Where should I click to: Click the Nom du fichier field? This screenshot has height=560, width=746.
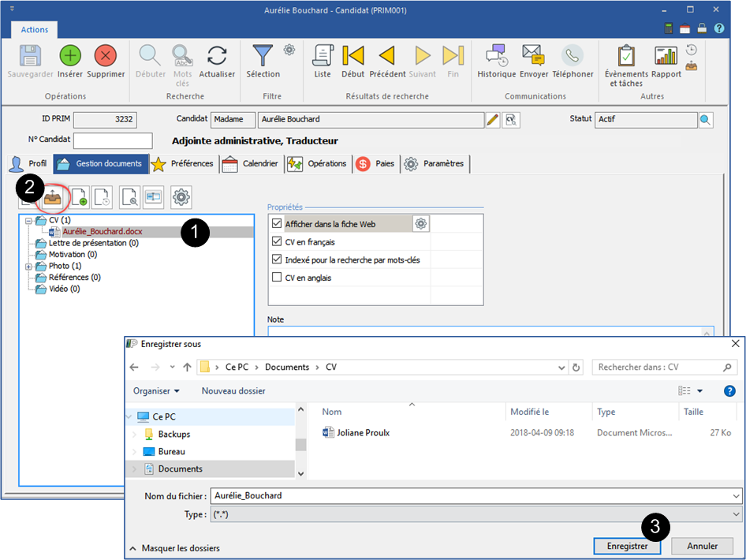point(476,496)
